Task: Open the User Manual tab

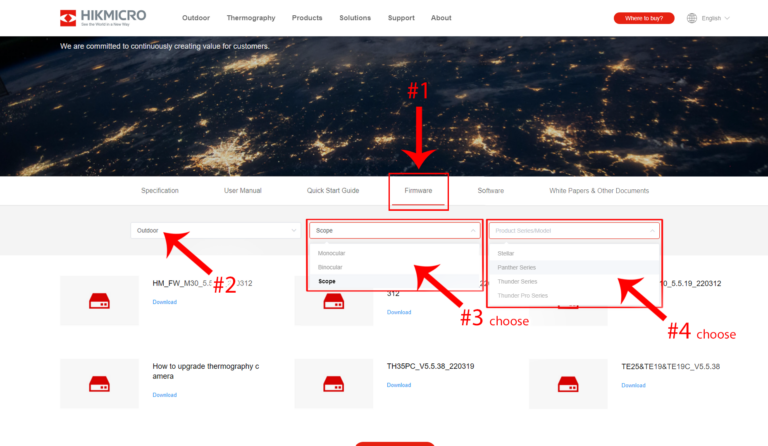Action: pyautogui.click(x=243, y=190)
